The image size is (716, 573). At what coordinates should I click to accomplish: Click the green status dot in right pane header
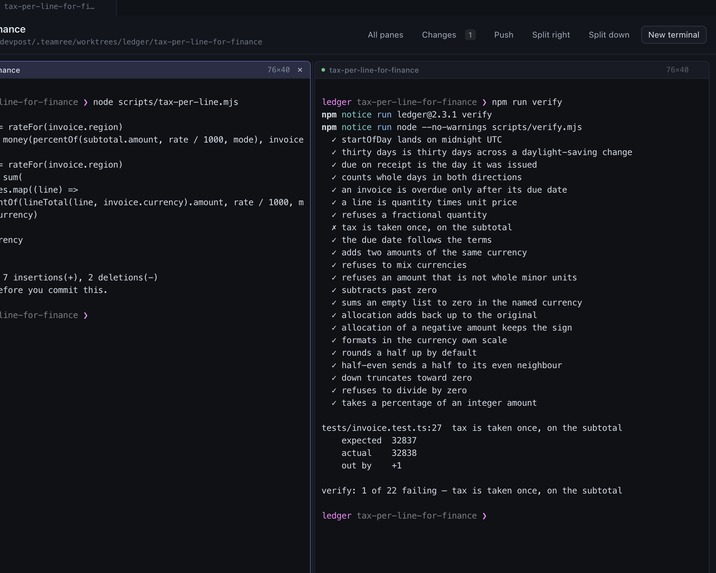pyautogui.click(x=323, y=70)
